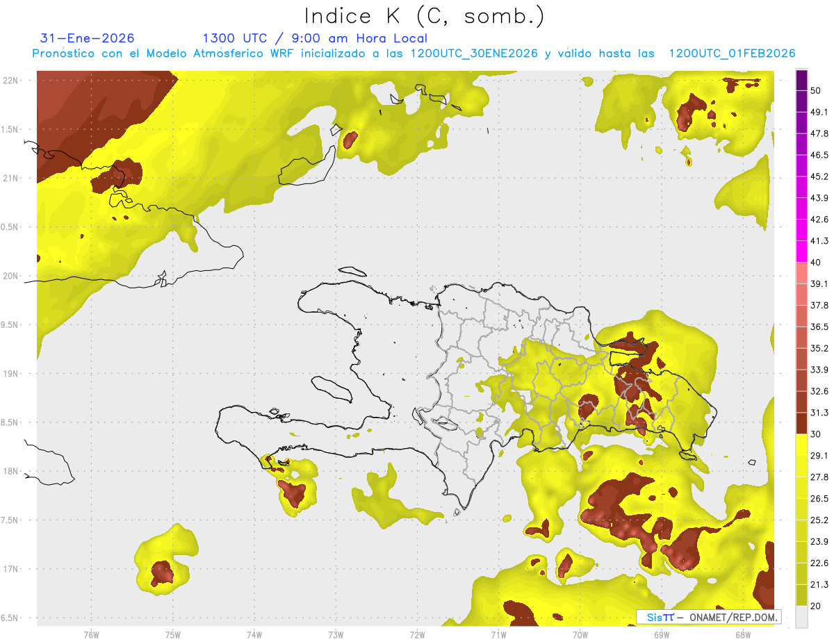Click the "21.3" colorbar value
This screenshot has height=644, width=834.
click(x=819, y=584)
